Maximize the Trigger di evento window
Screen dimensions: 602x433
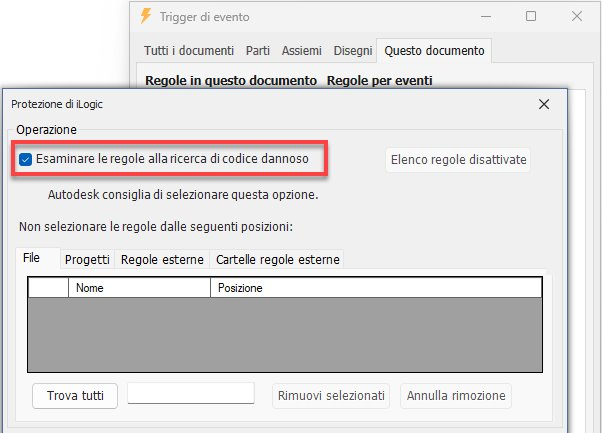(x=531, y=16)
